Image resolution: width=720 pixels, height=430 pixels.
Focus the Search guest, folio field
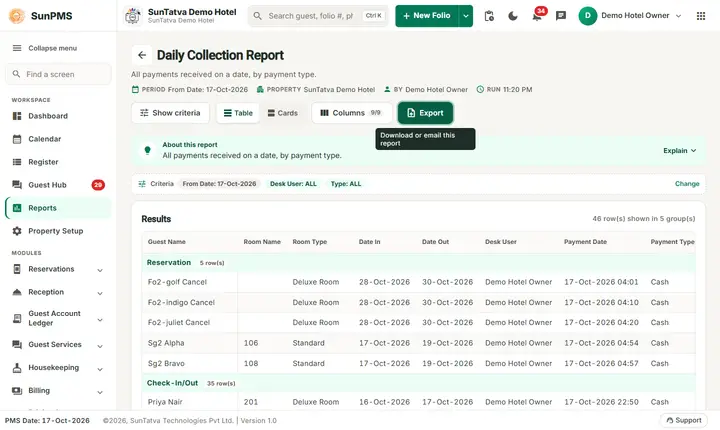click(318, 16)
